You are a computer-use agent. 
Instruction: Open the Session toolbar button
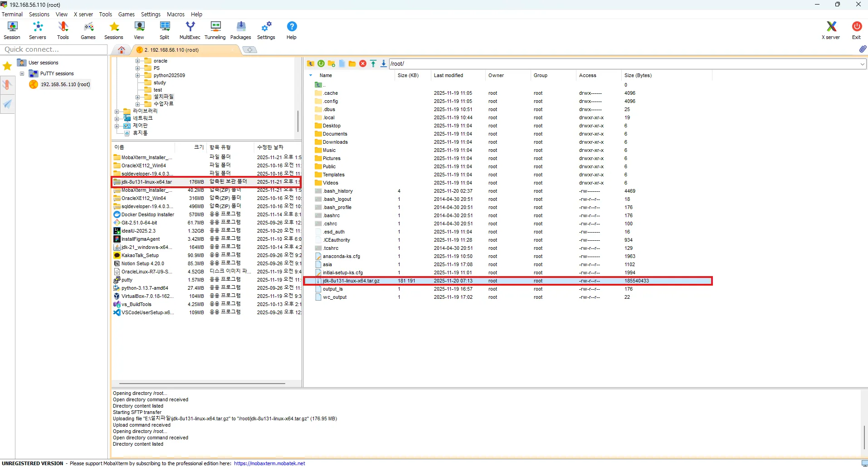[12, 30]
